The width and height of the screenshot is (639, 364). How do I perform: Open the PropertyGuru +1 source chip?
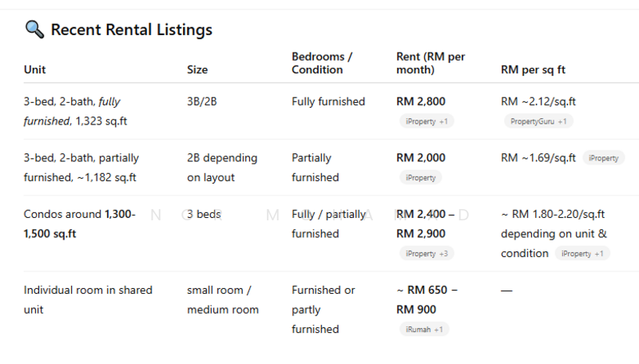point(537,121)
